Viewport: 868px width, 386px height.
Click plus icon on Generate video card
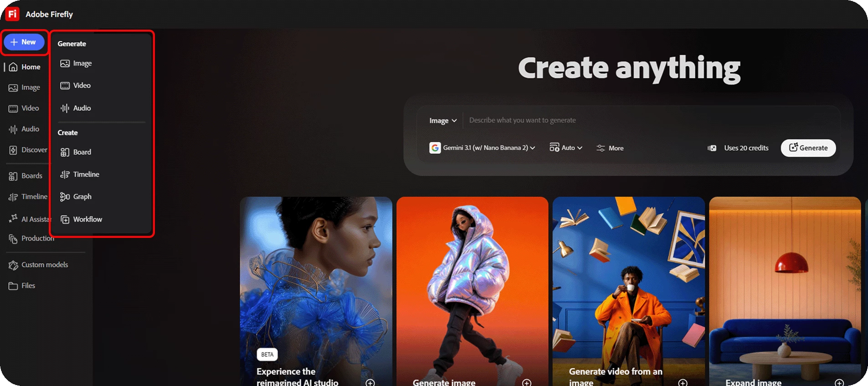(x=683, y=382)
